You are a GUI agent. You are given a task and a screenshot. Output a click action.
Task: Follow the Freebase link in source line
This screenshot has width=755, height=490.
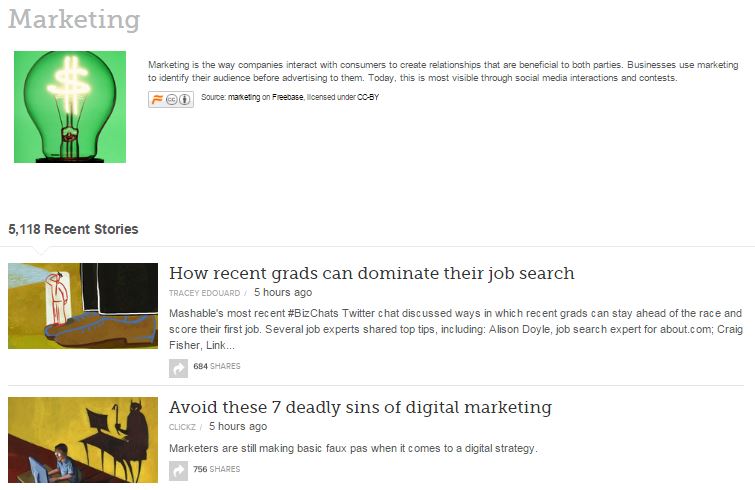point(287,97)
